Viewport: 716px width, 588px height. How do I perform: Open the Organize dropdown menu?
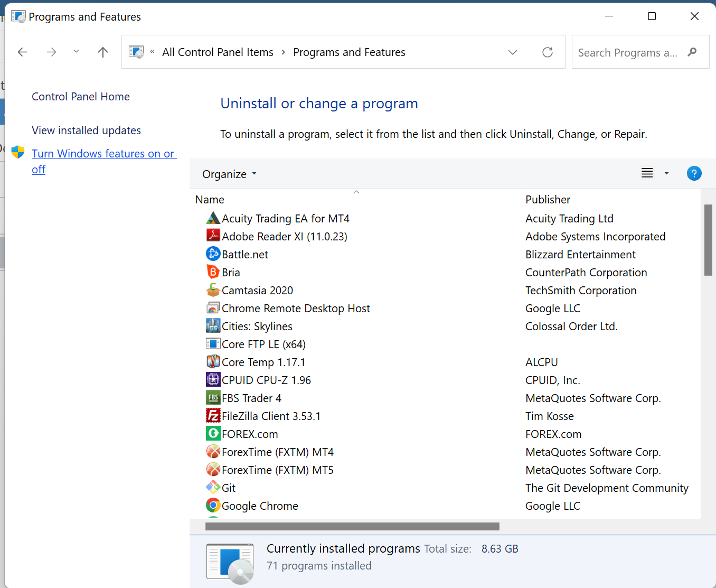[229, 174]
